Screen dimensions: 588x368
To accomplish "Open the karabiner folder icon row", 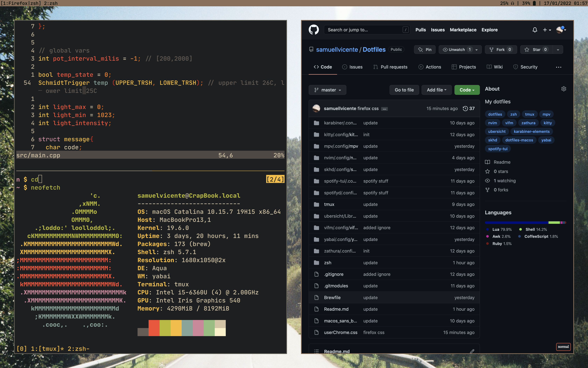I will (316, 123).
